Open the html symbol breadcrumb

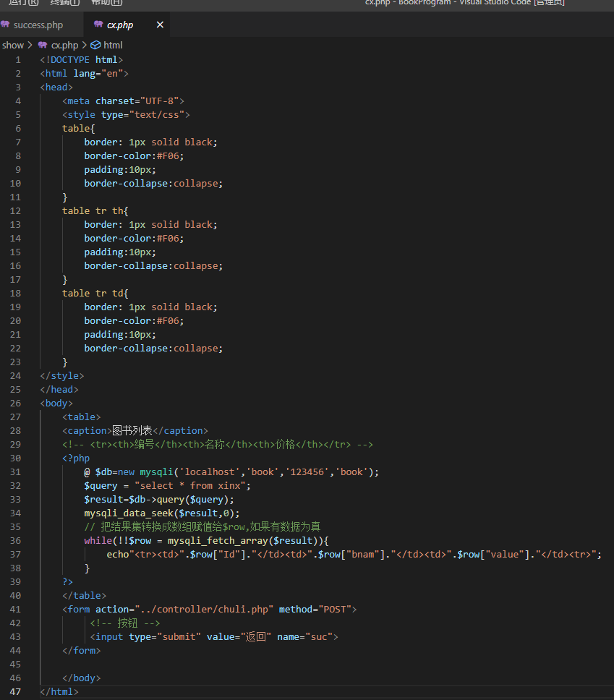click(x=113, y=45)
